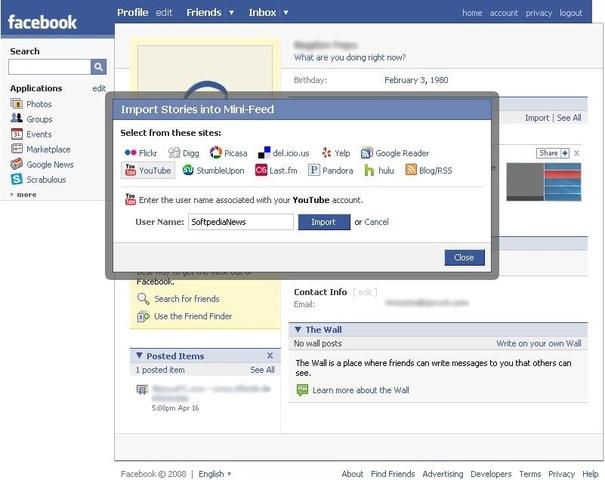This screenshot has height=480, width=605.
Task: Click See All in Posted Items
Action: [x=262, y=370]
